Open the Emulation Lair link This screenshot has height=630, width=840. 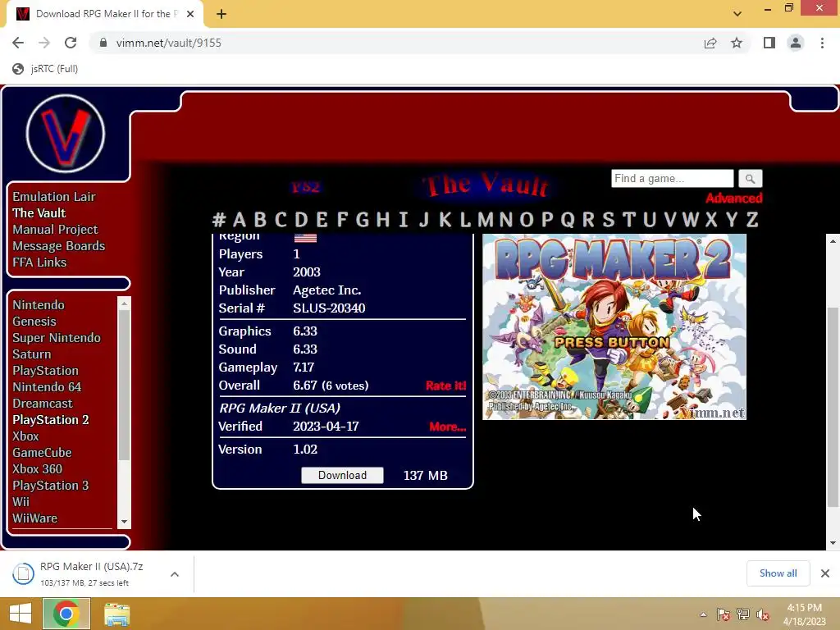[54, 197]
